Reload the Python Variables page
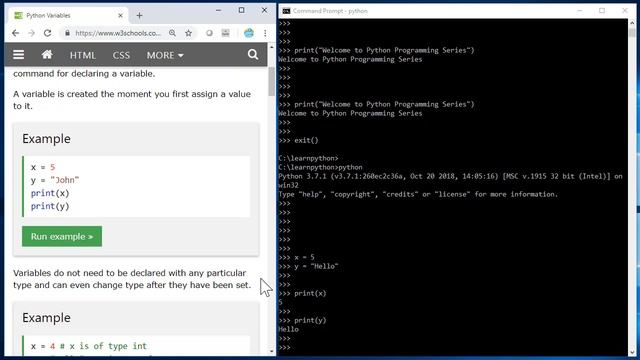640x360 pixels. pyautogui.click(x=47, y=33)
